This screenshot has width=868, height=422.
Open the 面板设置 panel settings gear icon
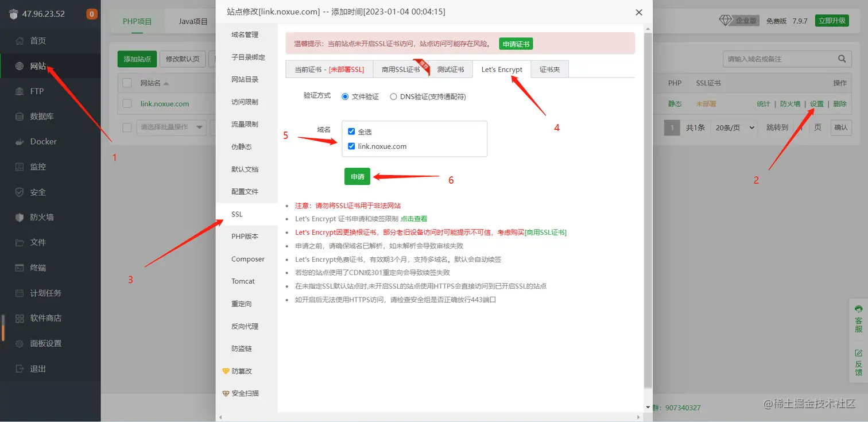(x=20, y=343)
